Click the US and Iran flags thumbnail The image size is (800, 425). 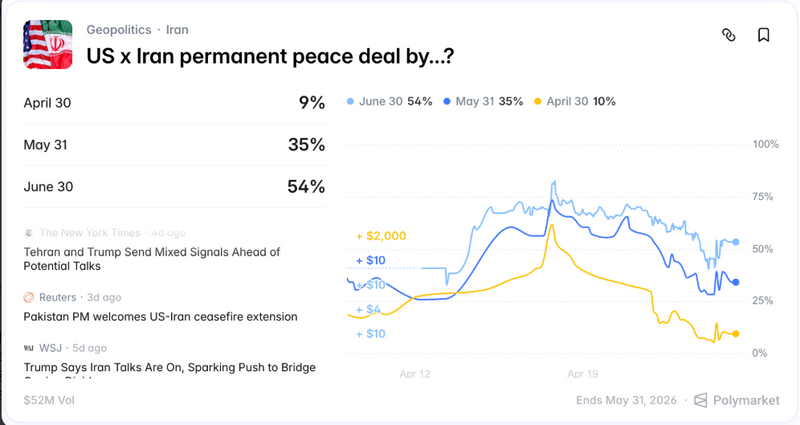(48, 45)
